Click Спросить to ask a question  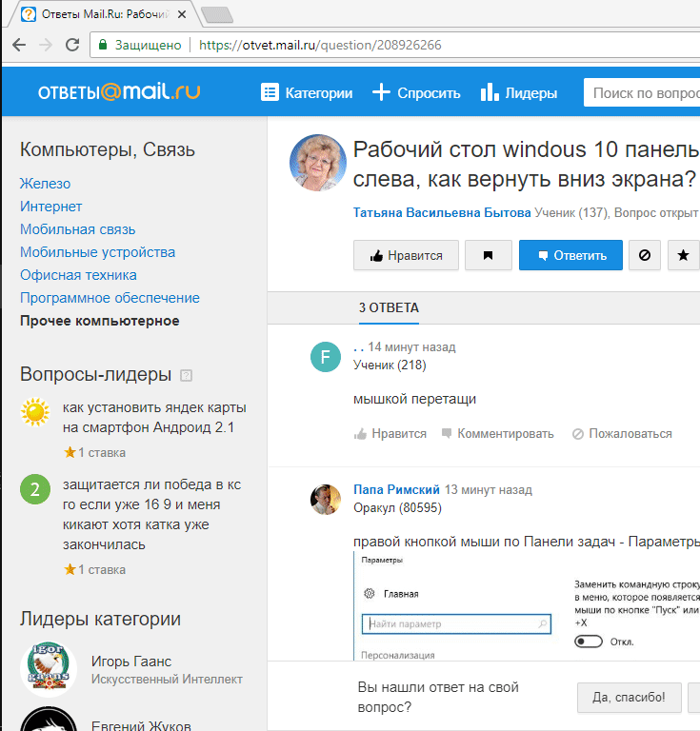tap(416, 92)
